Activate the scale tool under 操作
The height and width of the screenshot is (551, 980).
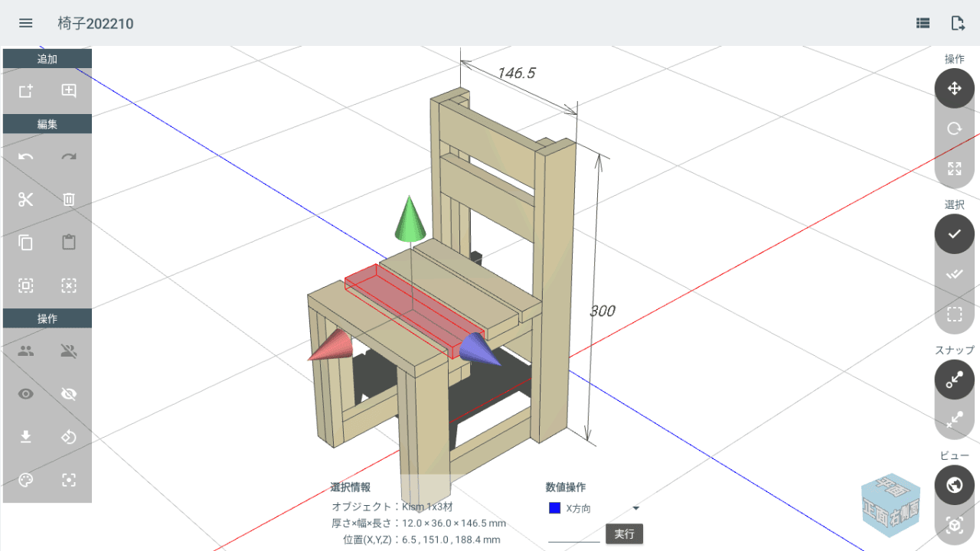pos(954,168)
